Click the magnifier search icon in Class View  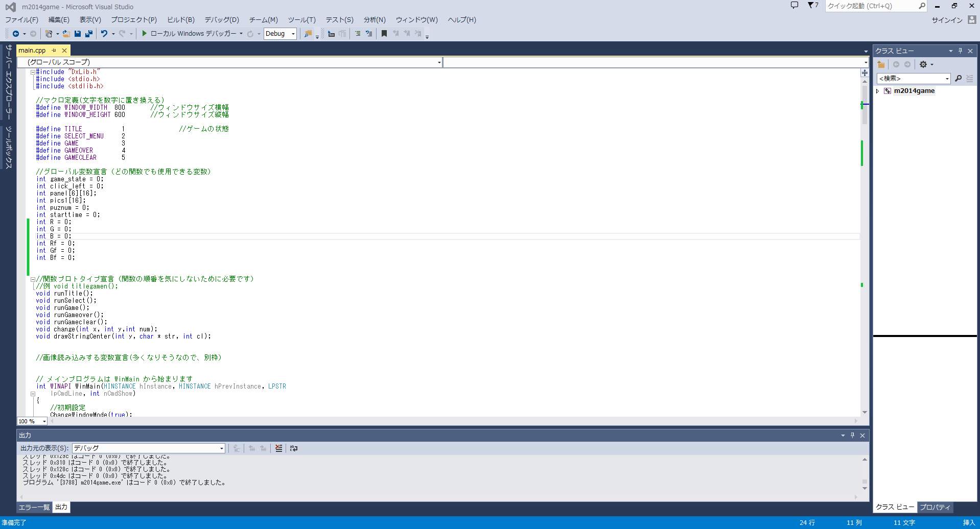tap(959, 79)
